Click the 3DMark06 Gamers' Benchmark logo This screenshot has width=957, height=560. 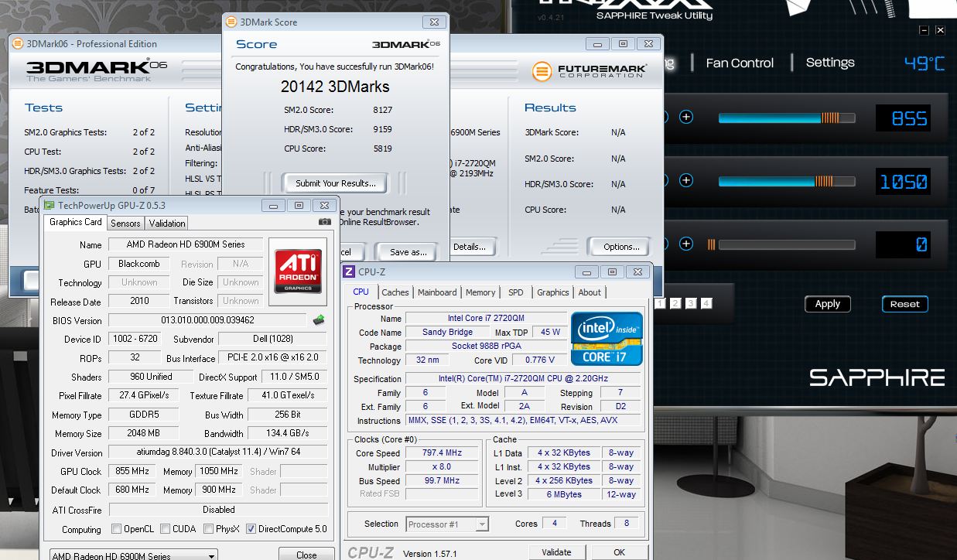click(x=97, y=70)
